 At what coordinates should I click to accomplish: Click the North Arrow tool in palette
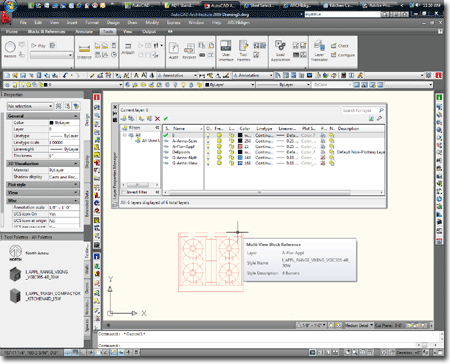pos(29,253)
